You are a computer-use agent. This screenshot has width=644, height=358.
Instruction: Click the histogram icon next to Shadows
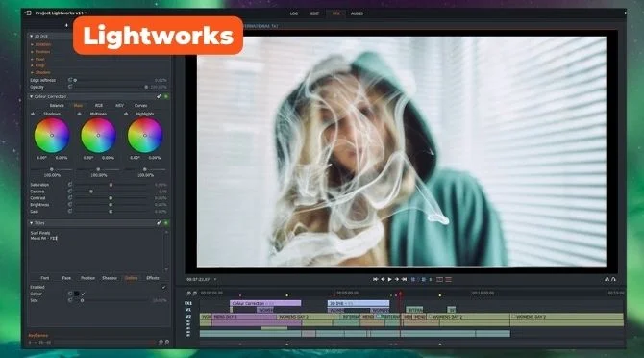pos(33,114)
